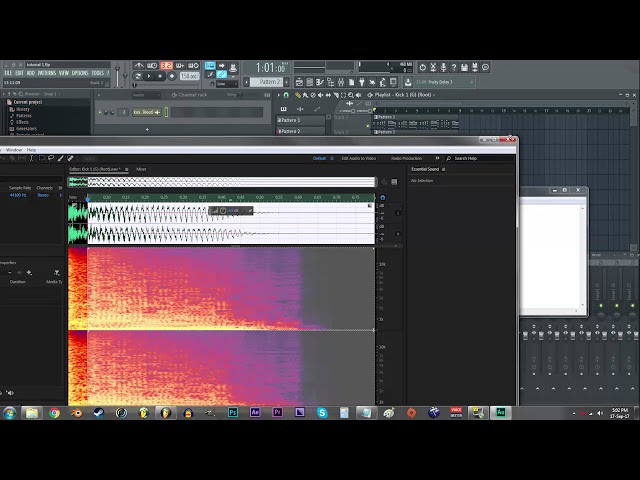Click the Record button in FL Studio transport
Viewport: 640px width, 480px height.
click(x=172, y=76)
